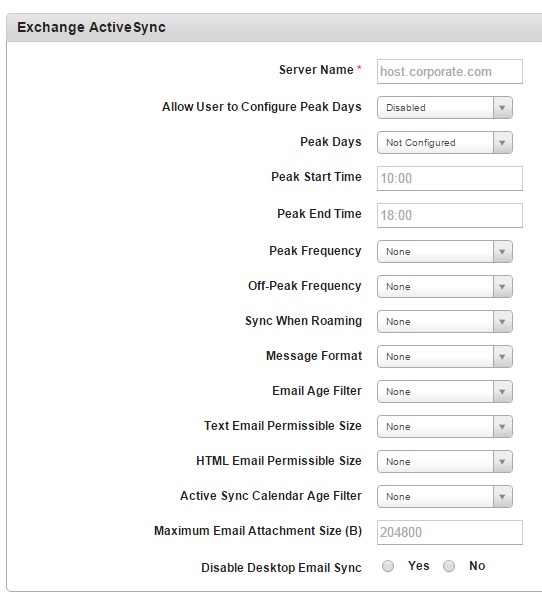
Task: Expand Active Sync Calendar Age Filter dropdown
Action: (445, 497)
